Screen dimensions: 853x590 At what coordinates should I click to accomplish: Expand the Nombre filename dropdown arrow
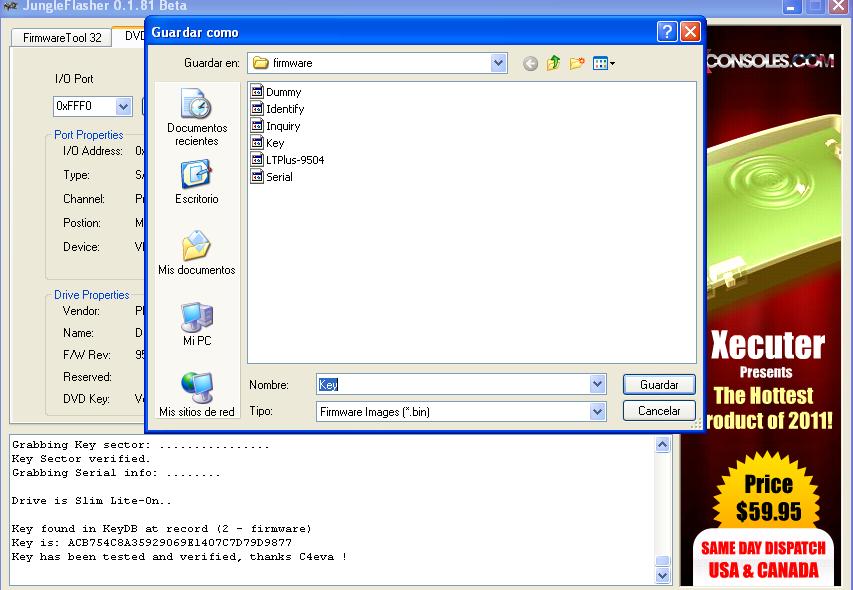coord(597,384)
